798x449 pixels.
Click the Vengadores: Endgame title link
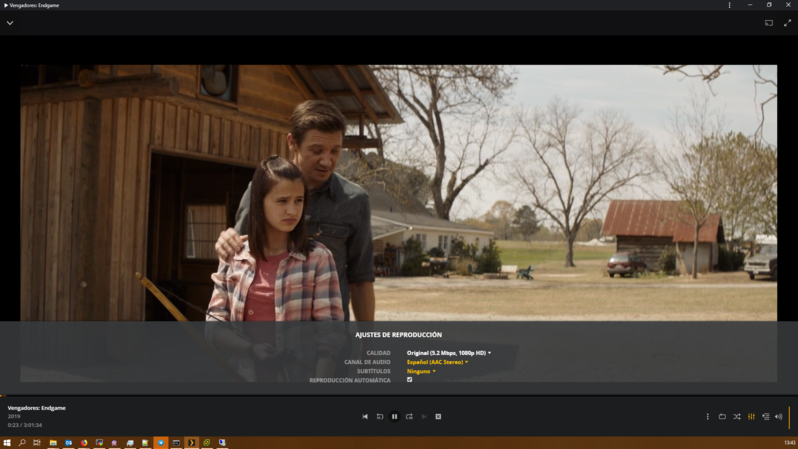pyautogui.click(x=37, y=408)
